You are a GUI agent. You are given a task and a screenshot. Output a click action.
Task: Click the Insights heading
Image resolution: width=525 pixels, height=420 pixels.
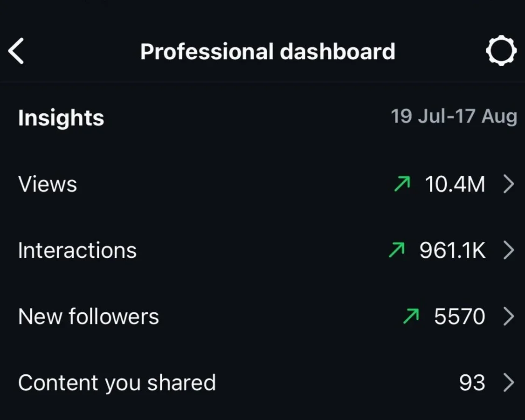(61, 118)
